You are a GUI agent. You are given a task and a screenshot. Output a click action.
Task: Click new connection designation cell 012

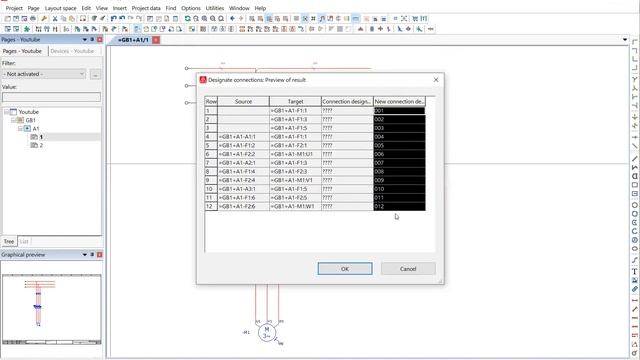(x=399, y=207)
